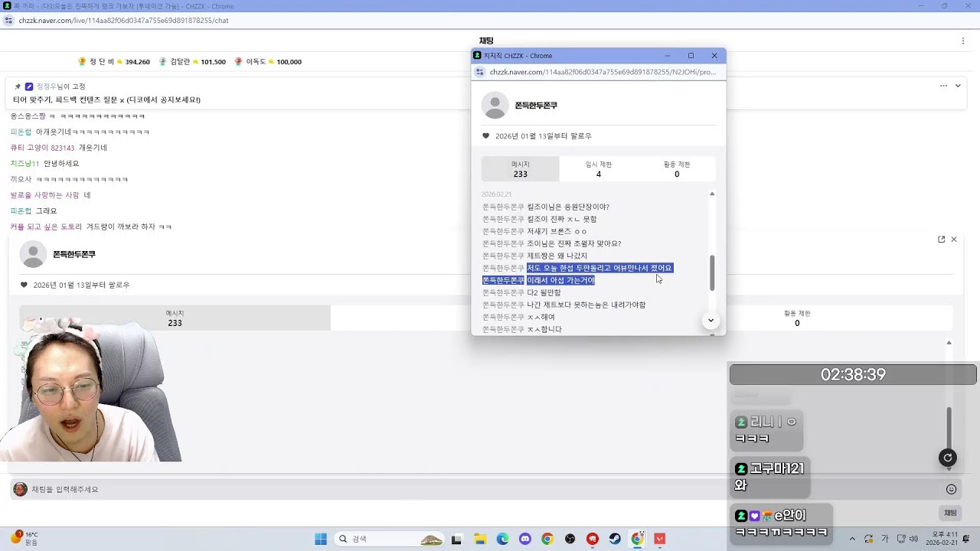Click message '제트짱은 왜 나갔지' in popup
This screenshot has height=551, width=980.
coord(557,256)
